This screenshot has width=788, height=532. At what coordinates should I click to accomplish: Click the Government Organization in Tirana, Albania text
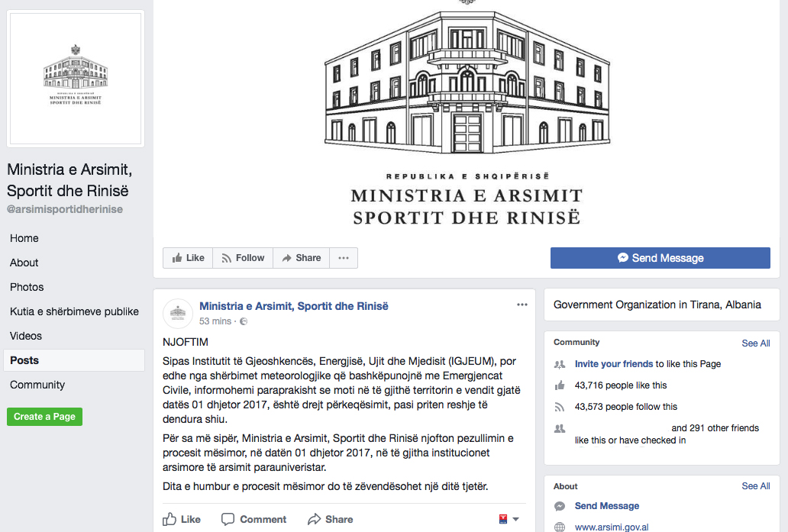tap(657, 305)
